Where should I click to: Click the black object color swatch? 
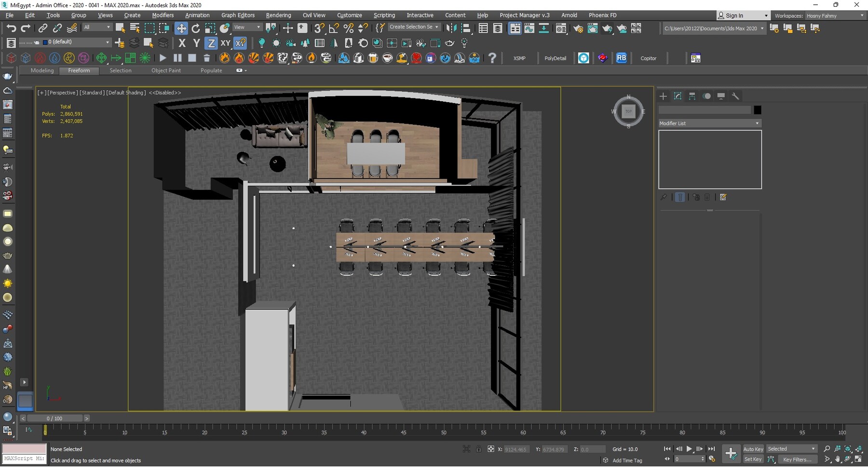pos(758,110)
